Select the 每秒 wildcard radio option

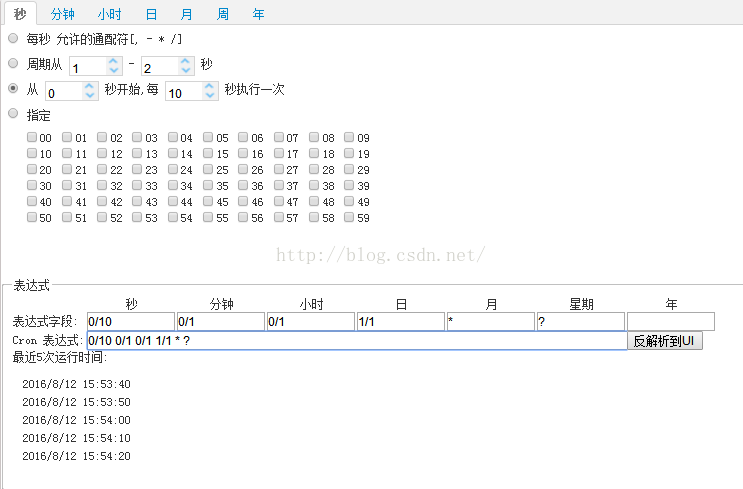[x=13, y=38]
